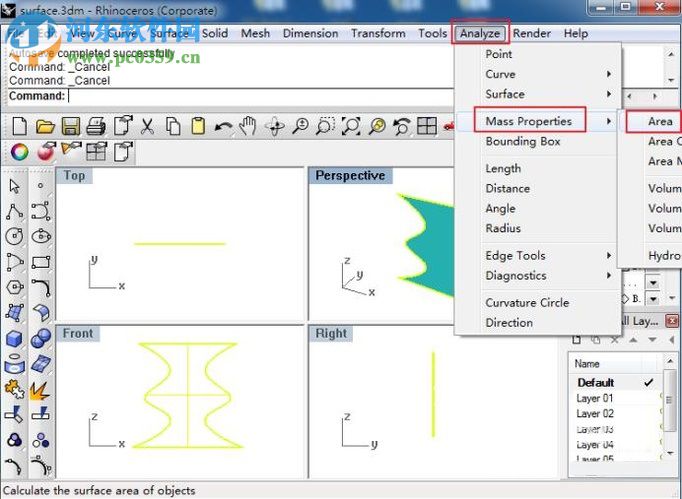
Task: Open the Mesh menu
Action: (x=255, y=33)
